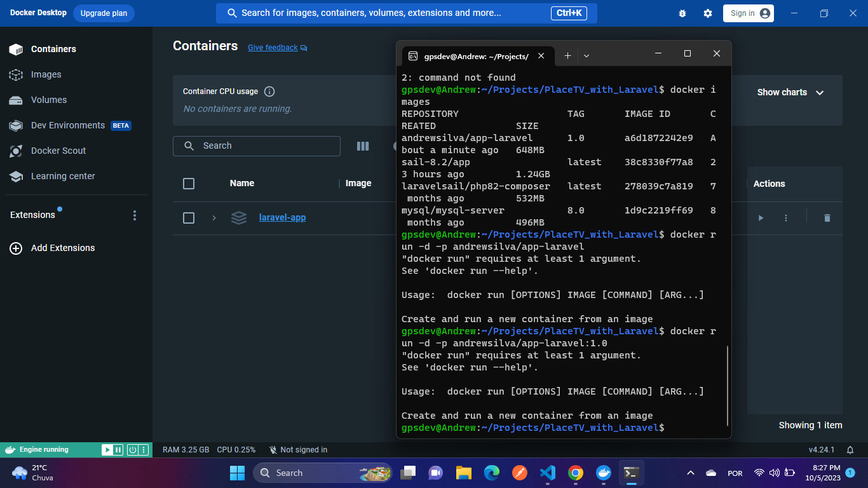Select the gpsdev@Andrew terminal tab
868x488 pixels.
point(477,56)
